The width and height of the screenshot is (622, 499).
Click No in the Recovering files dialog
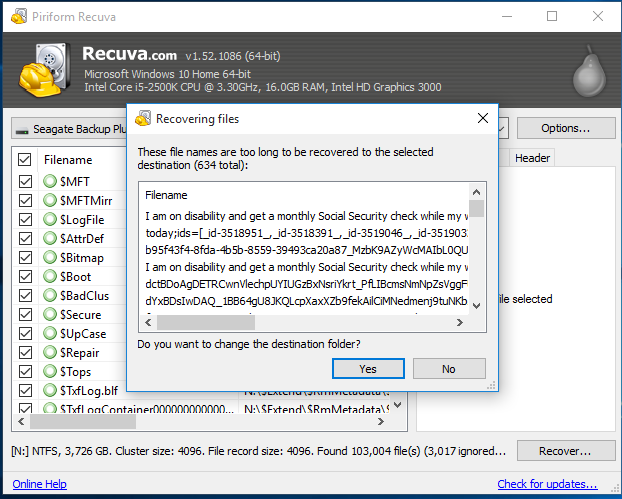449,368
